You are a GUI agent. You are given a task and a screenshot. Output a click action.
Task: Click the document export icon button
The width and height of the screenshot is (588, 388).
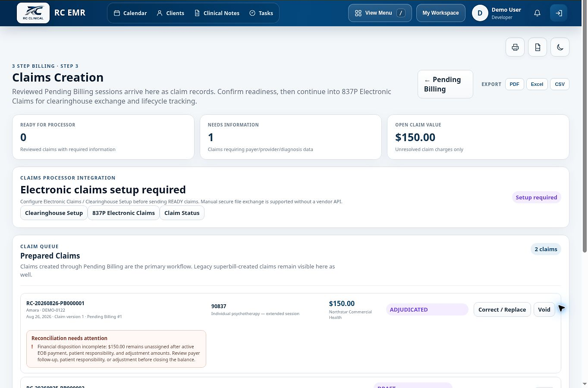[538, 47]
